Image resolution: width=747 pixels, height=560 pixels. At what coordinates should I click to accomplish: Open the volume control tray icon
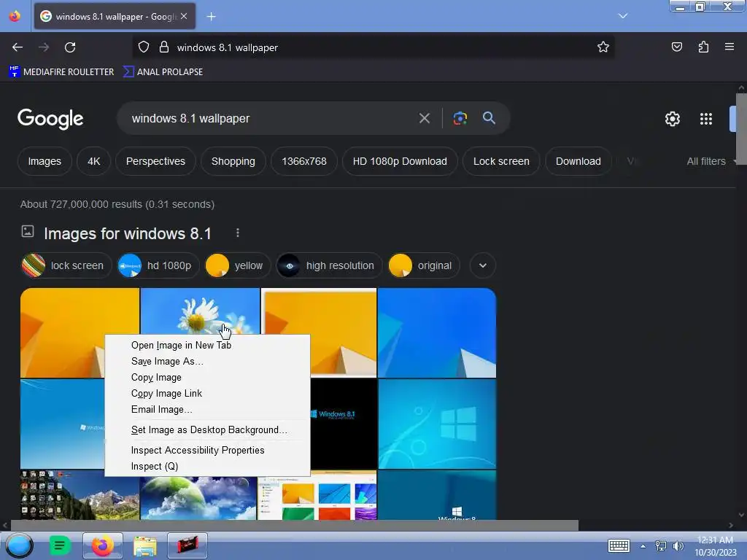(678, 546)
